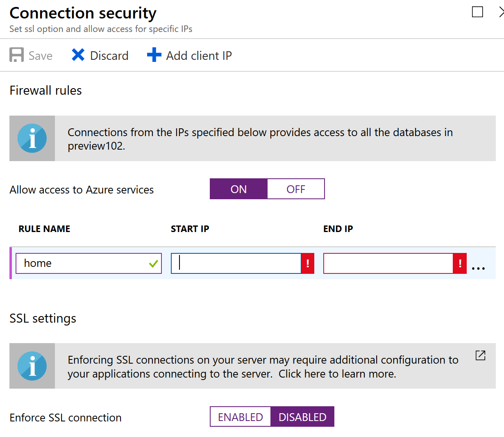Turn Azure services access OFF
The width and height of the screenshot is (504, 437).
(x=296, y=189)
